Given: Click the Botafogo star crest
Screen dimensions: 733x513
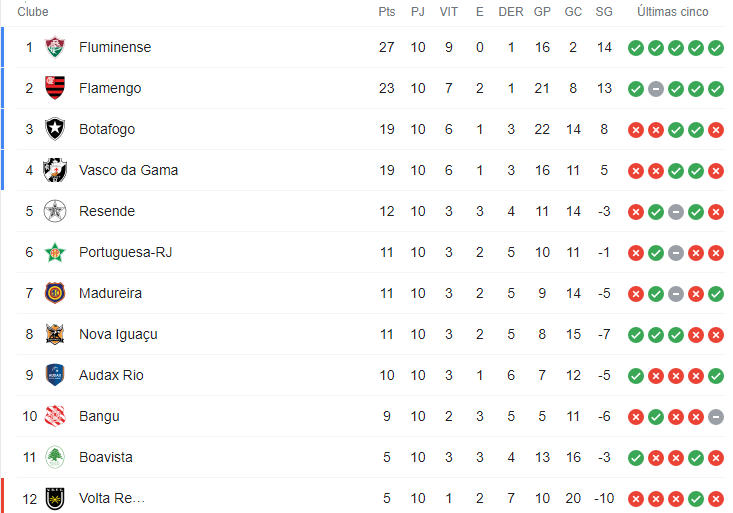Looking at the screenshot, I should 55,129.
